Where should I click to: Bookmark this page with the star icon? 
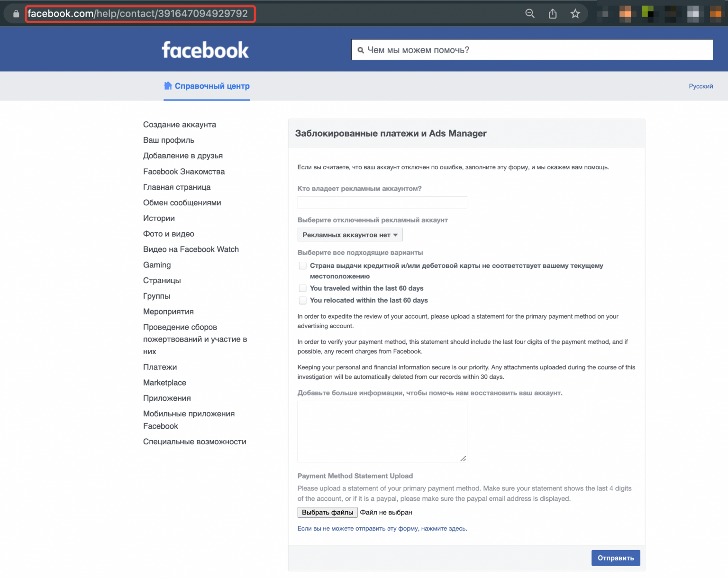[575, 14]
